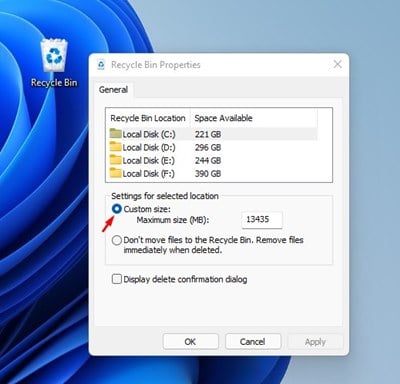
Task: Select the Local Disk (F:) folder icon
Action: click(x=115, y=173)
